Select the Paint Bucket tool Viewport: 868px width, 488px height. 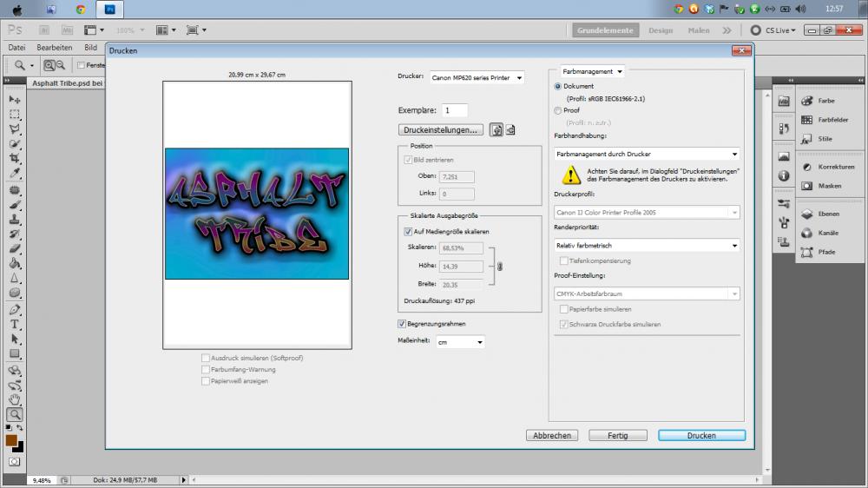tap(15, 263)
